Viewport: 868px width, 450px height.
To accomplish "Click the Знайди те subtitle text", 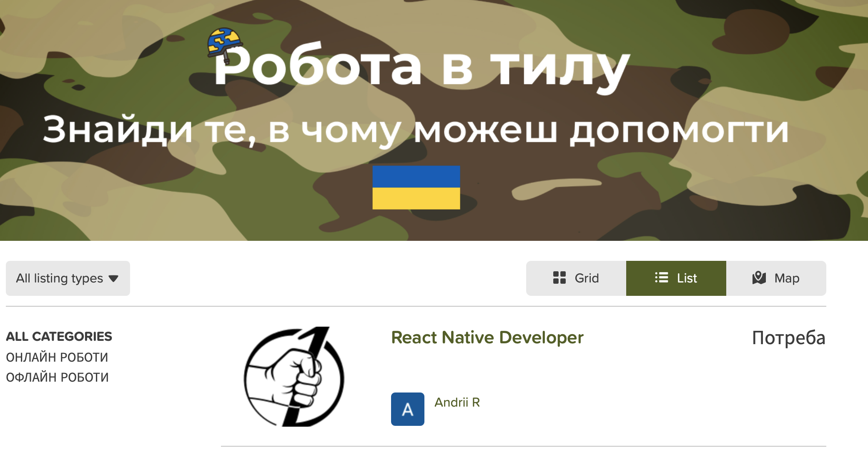I will [x=416, y=130].
